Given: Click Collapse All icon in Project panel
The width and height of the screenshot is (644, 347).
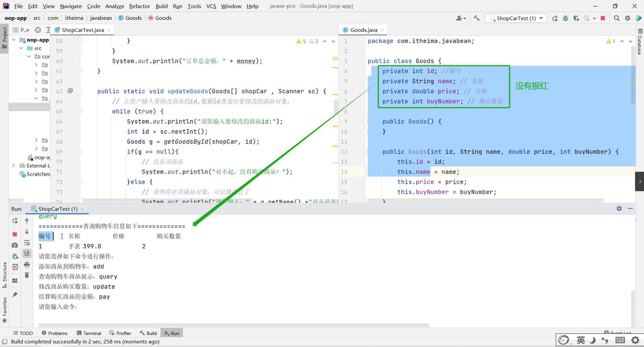Looking at the screenshot, I should [x=48, y=30].
